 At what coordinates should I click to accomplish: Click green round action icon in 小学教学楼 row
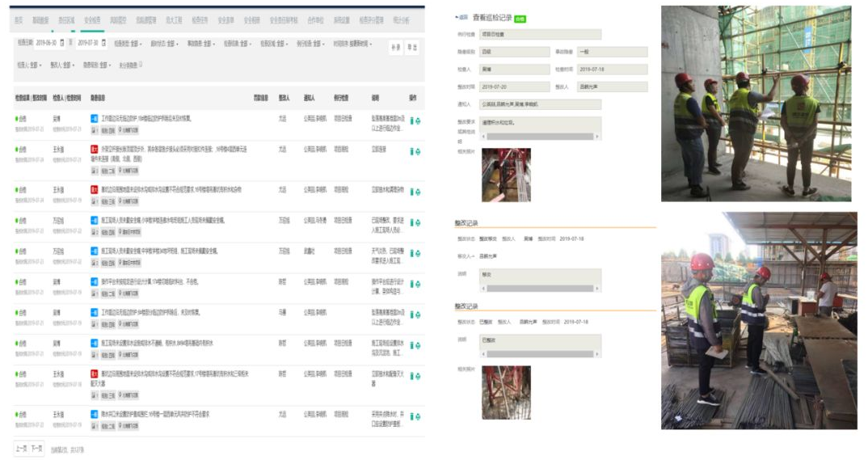click(418, 222)
